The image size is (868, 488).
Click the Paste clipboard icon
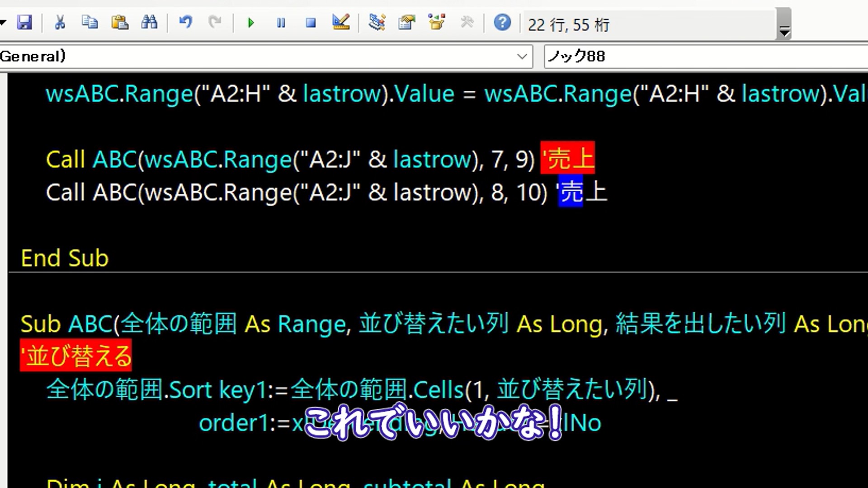[120, 22]
